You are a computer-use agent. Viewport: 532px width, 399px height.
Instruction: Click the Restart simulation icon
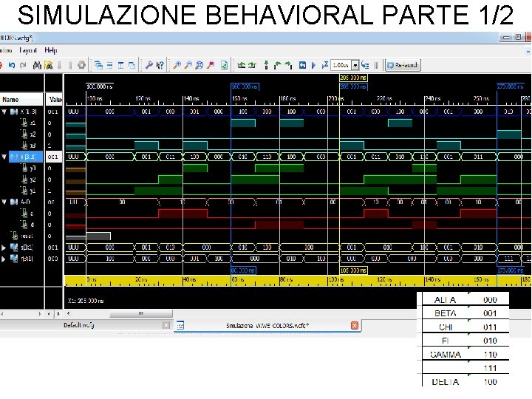pos(302,65)
